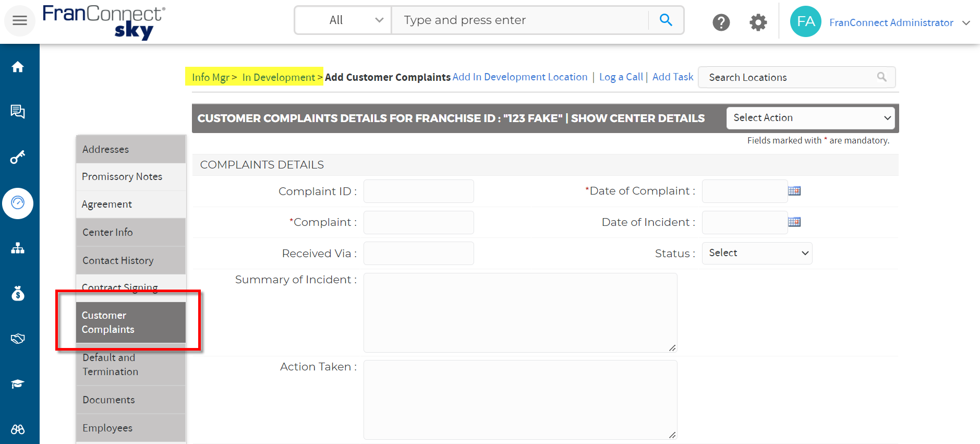The width and height of the screenshot is (980, 444).
Task: Click the Complaint input field
Action: click(418, 222)
